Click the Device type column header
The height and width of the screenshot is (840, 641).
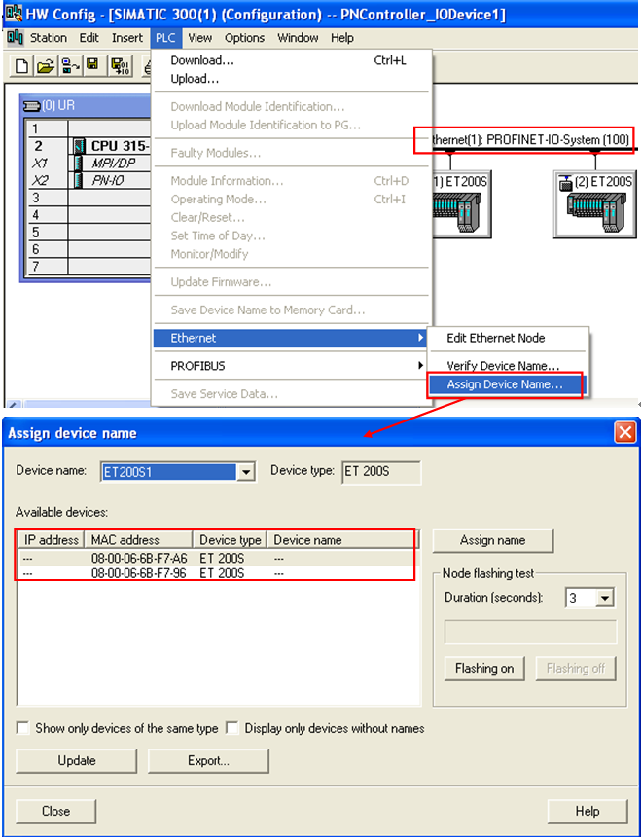click(x=231, y=540)
